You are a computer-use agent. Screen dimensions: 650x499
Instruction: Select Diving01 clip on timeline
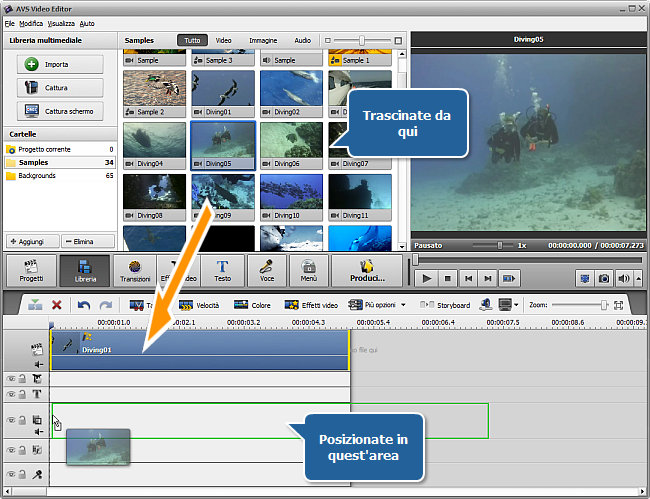(200, 350)
